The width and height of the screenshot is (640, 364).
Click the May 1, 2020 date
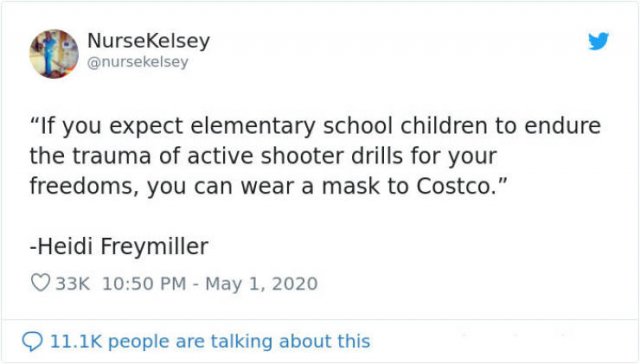click(261, 284)
